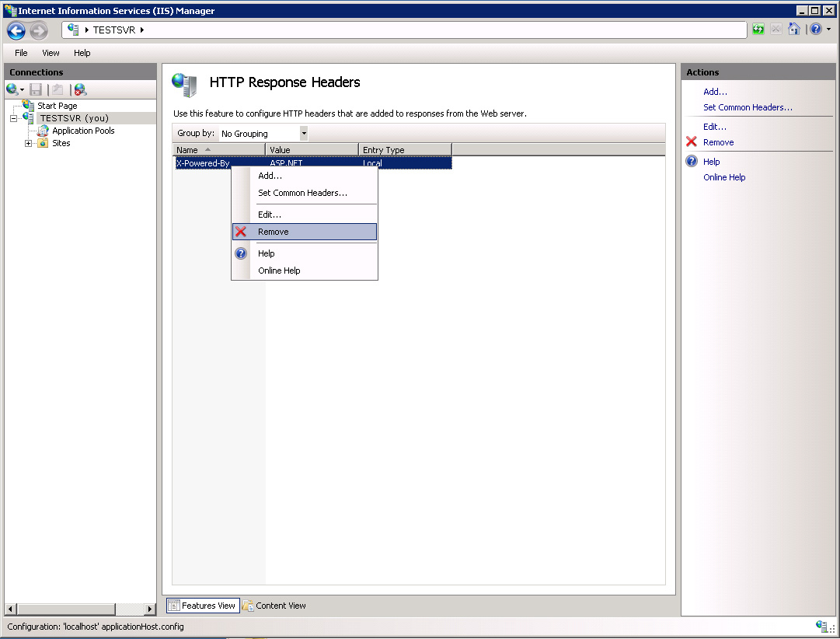Click the TESTSVR server tree icon
840x639 pixels.
(x=29, y=118)
